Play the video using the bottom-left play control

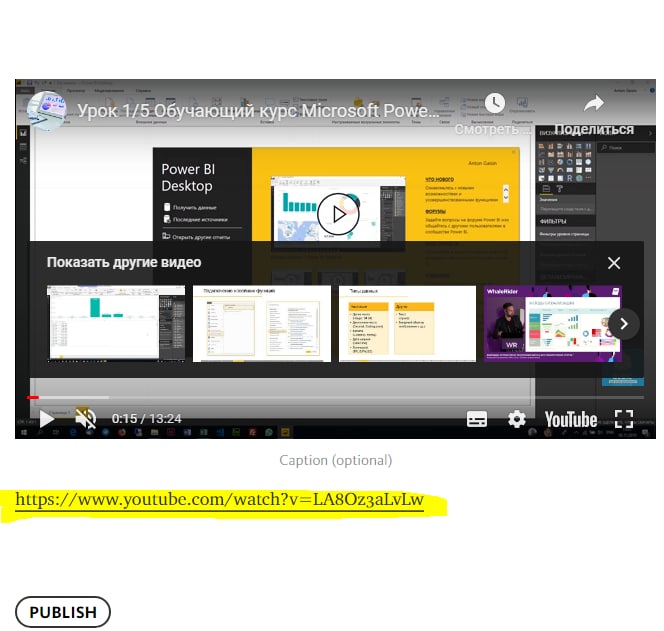coord(46,419)
